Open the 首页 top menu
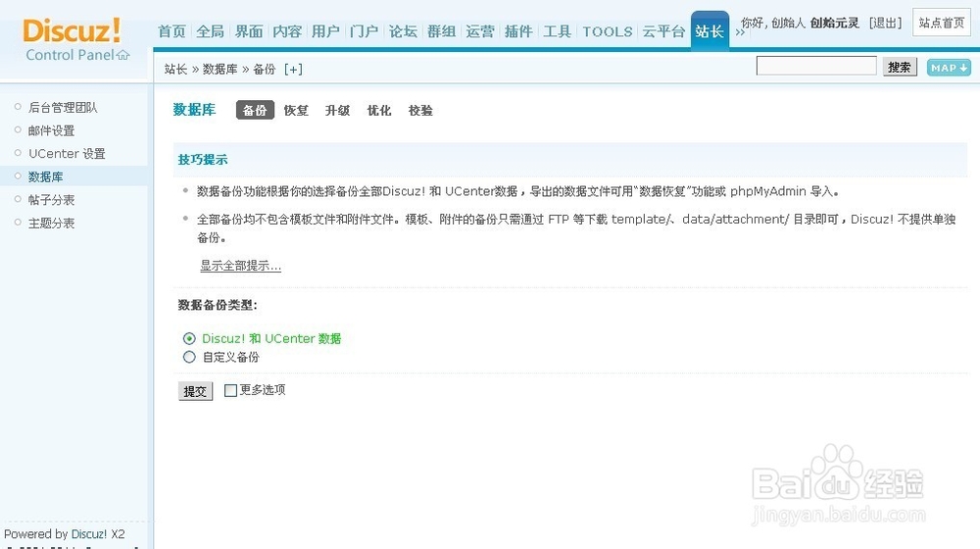This screenshot has height=549, width=980. coord(171,31)
